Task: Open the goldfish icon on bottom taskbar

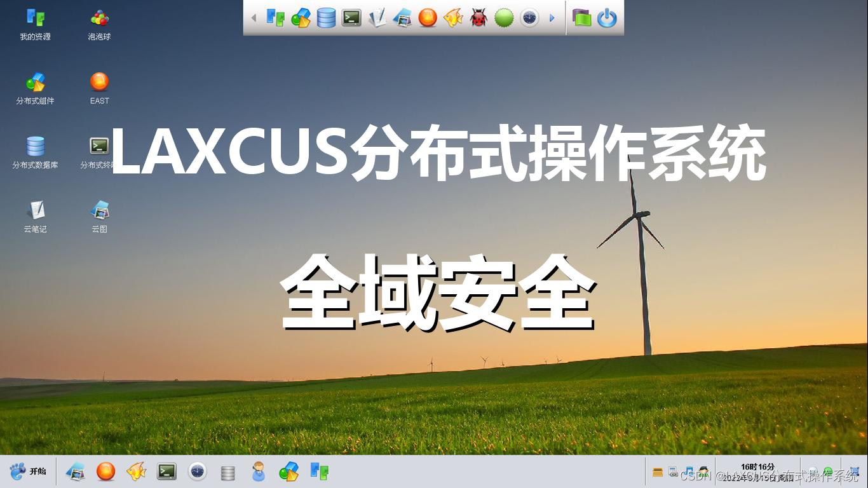Action: [136, 471]
